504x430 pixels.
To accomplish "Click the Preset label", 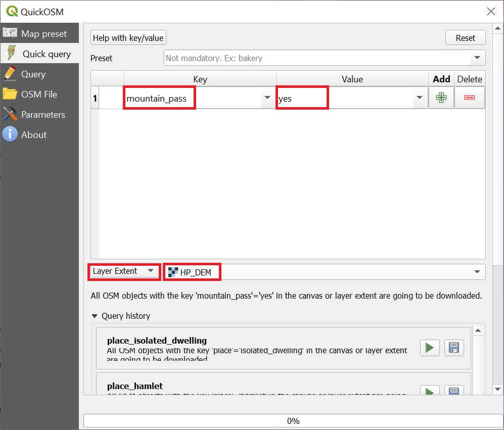I will [101, 58].
